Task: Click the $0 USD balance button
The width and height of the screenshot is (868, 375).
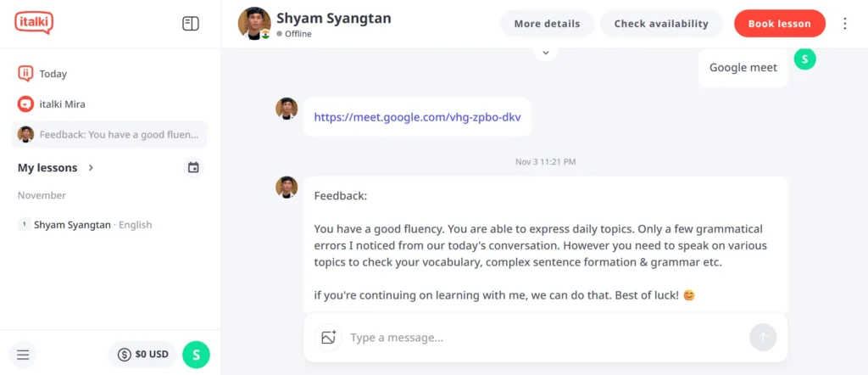Action: (x=142, y=355)
